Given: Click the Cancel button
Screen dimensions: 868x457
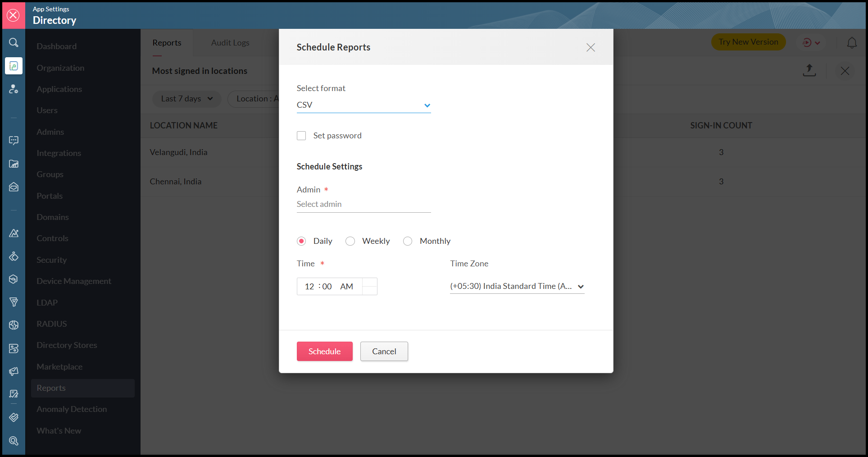Looking at the screenshot, I should pyautogui.click(x=384, y=352).
